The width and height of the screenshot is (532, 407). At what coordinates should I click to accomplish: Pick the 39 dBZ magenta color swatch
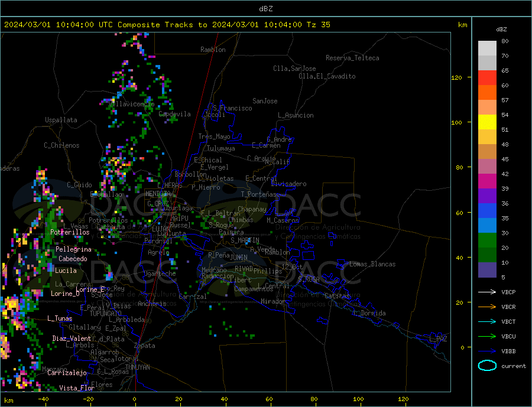487,181
